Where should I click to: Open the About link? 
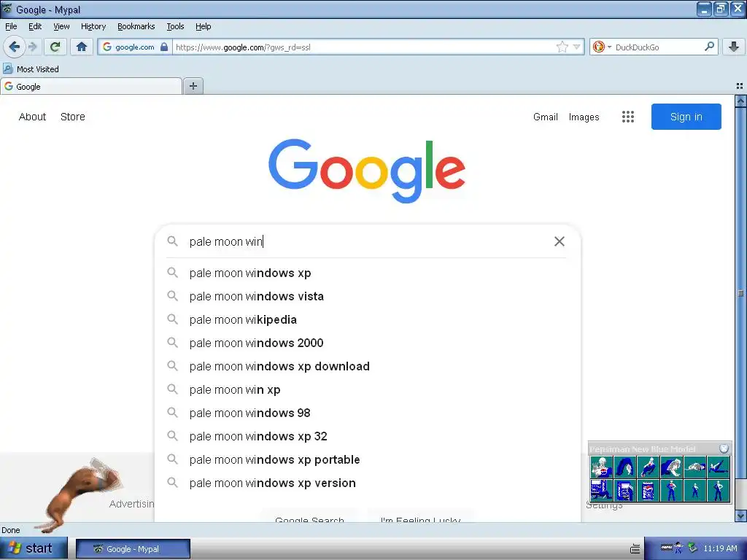pyautogui.click(x=32, y=117)
